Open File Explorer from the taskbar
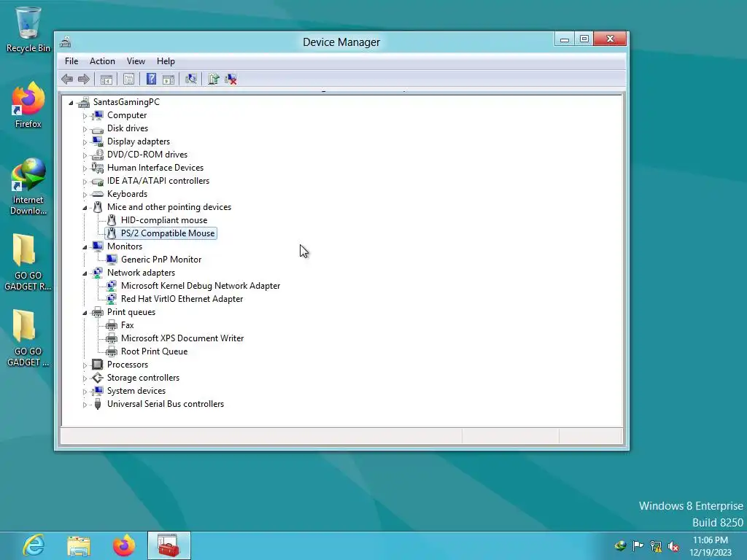This screenshot has height=560, width=747. pos(79,545)
